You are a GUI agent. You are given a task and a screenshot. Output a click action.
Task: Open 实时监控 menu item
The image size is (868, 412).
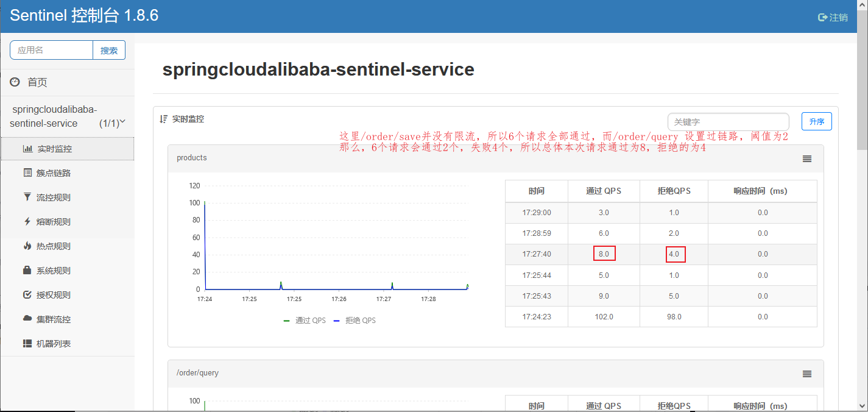[67, 149]
